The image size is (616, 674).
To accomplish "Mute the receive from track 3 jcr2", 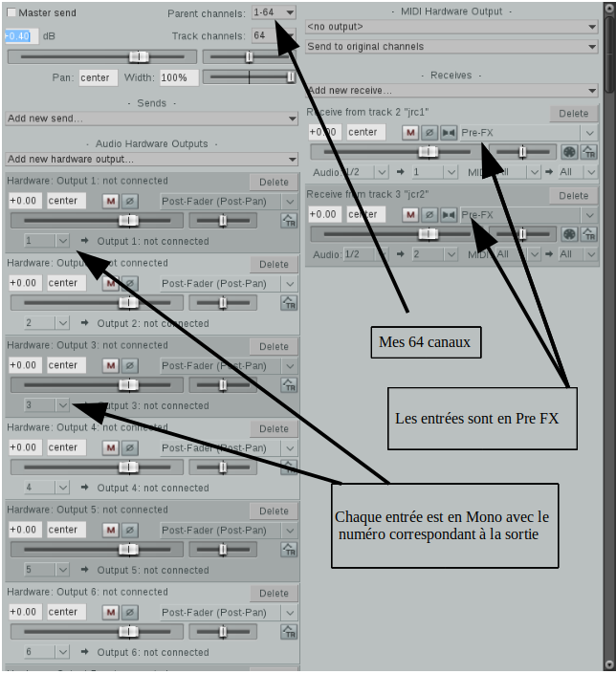I will coord(410,214).
